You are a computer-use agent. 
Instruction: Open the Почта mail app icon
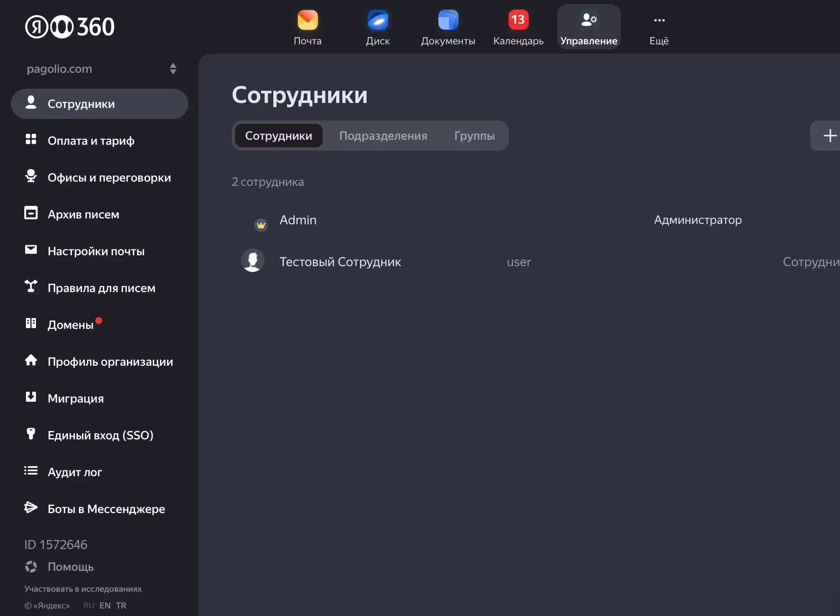pos(307,21)
